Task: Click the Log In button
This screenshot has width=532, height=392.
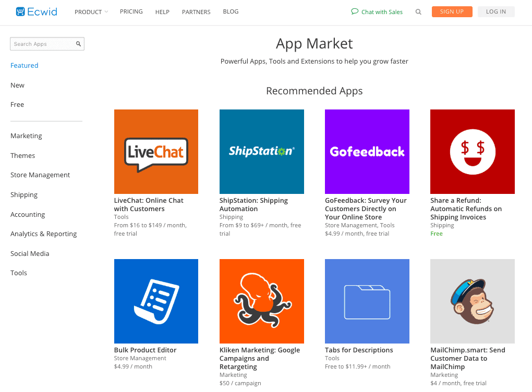Action: point(496,11)
